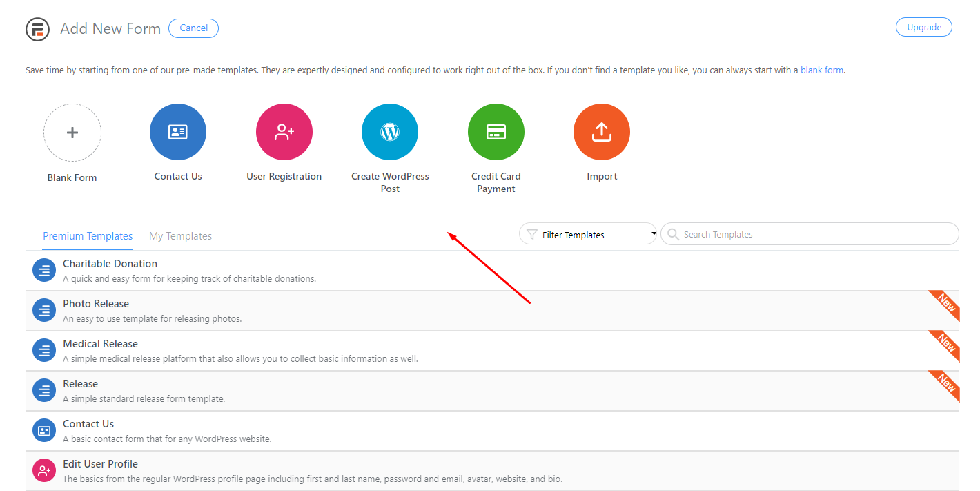Pick the Medical Release template title
Image resolution: width=980 pixels, height=491 pixels.
tap(100, 344)
